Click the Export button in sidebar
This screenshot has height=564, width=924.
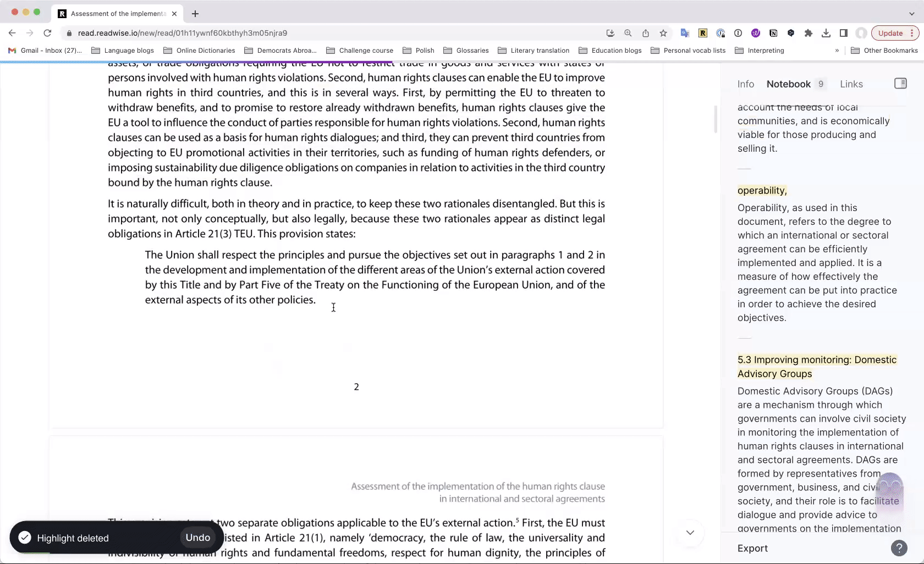(752, 548)
